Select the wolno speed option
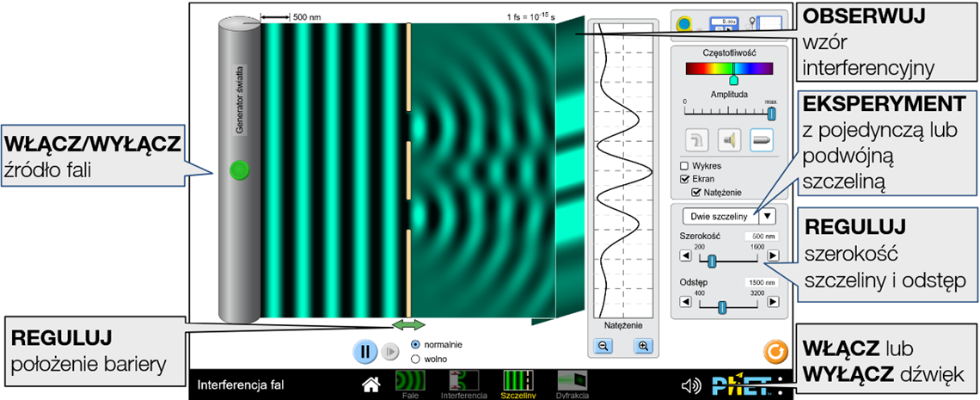This screenshot has width=980, height=400. click(416, 360)
